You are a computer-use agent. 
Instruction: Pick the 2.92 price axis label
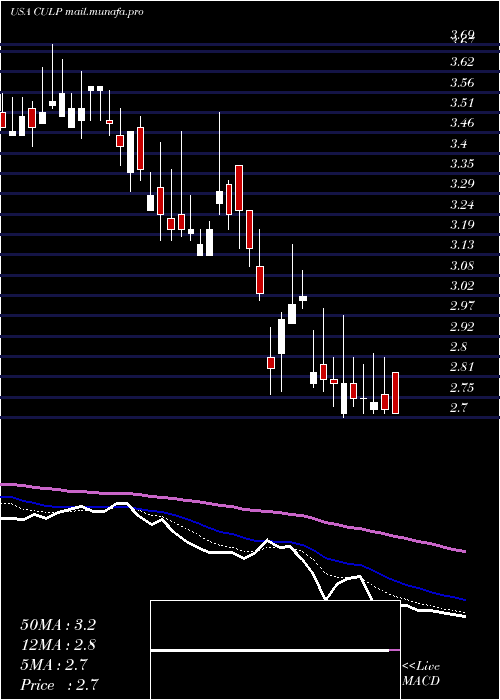click(462, 326)
